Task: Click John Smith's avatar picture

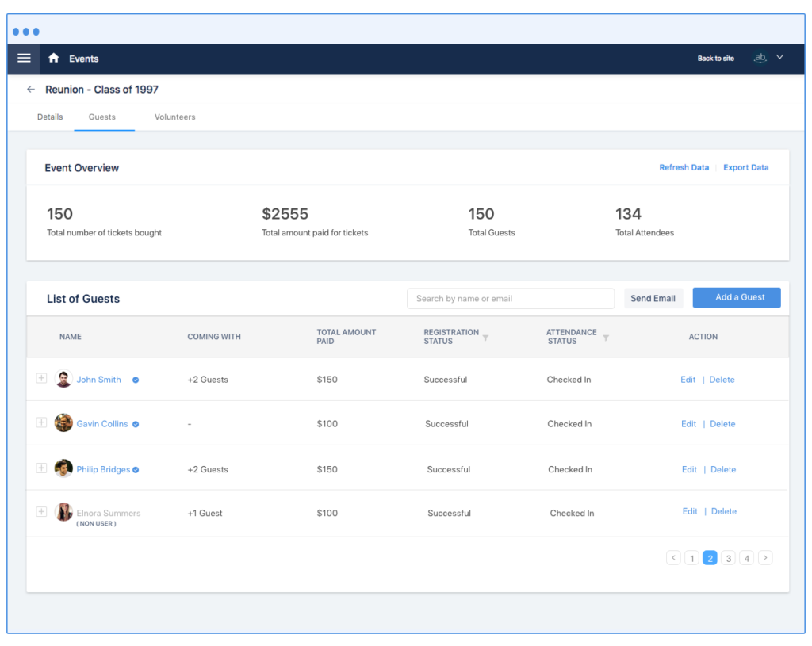Action: [63, 379]
